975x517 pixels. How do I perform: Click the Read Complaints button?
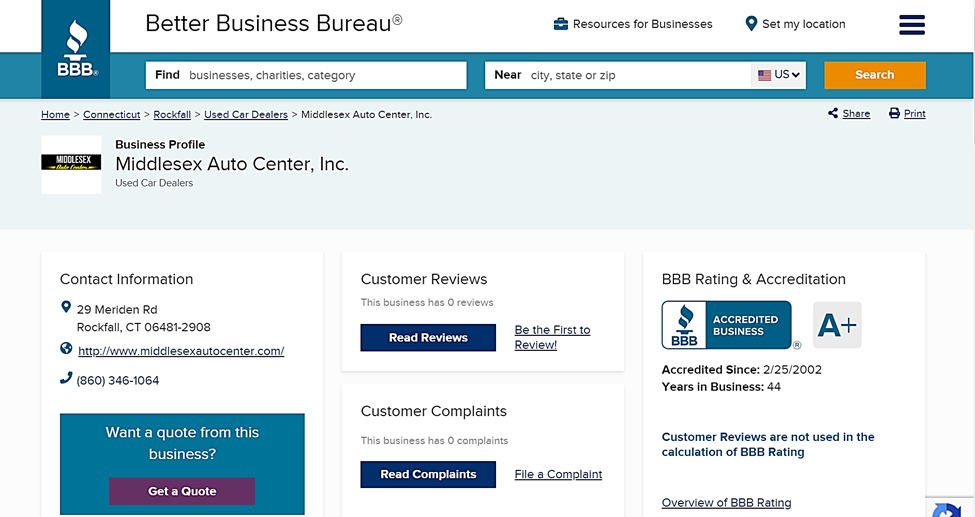428,474
